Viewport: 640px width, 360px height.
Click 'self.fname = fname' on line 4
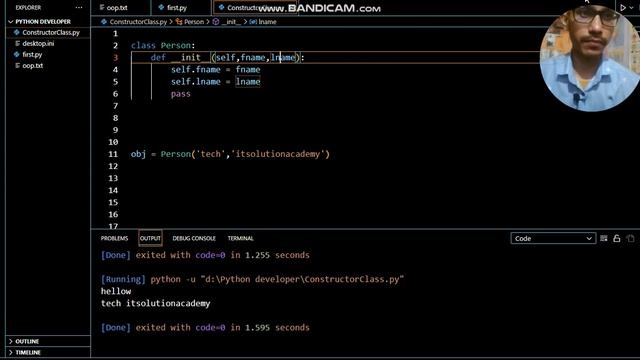216,70
